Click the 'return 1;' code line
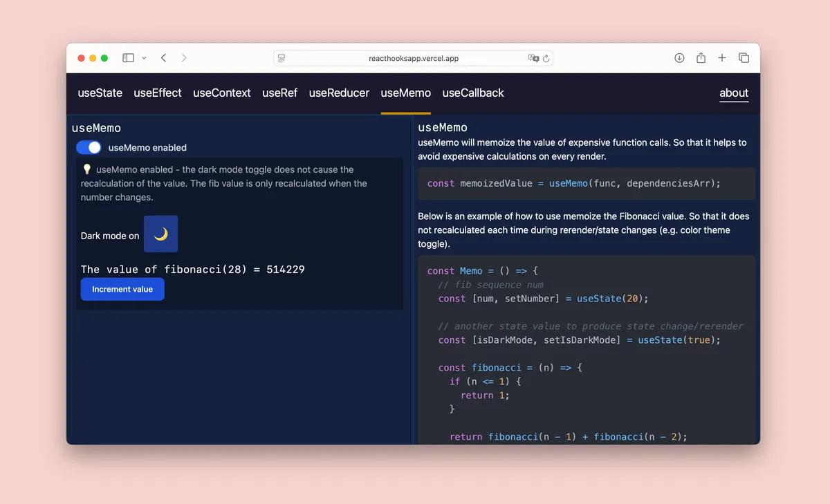Screen dimensions: 830x504 point(485,395)
